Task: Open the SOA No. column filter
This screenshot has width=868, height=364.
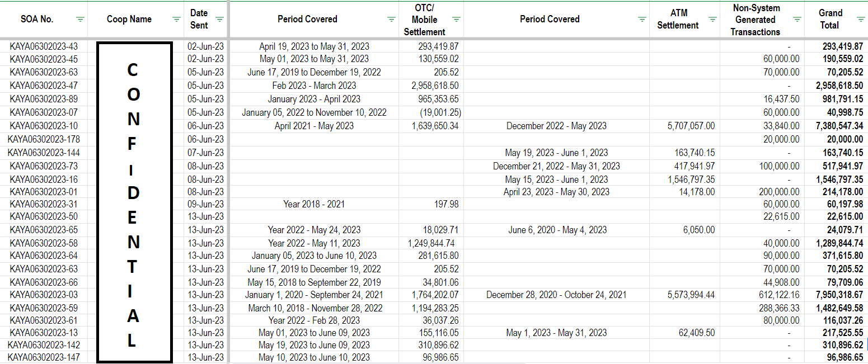Action: coord(81,19)
